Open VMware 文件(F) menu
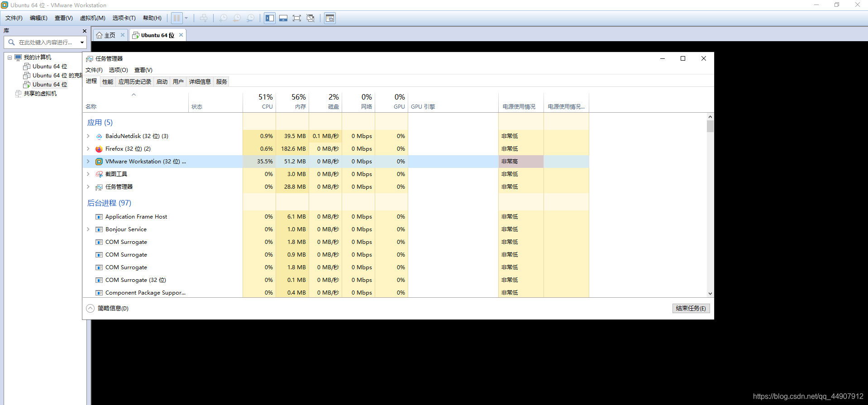The width and height of the screenshot is (868, 405). point(14,18)
